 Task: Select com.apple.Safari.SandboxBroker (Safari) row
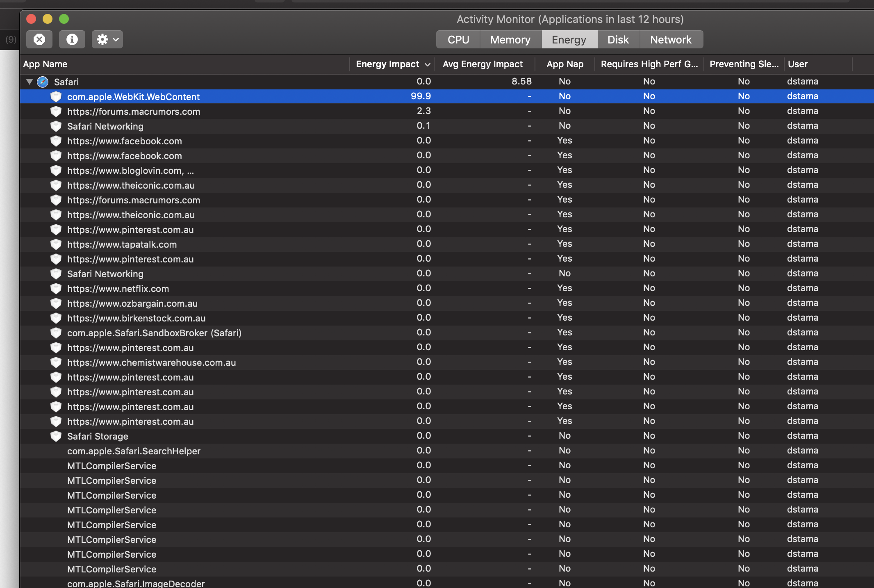(x=447, y=333)
